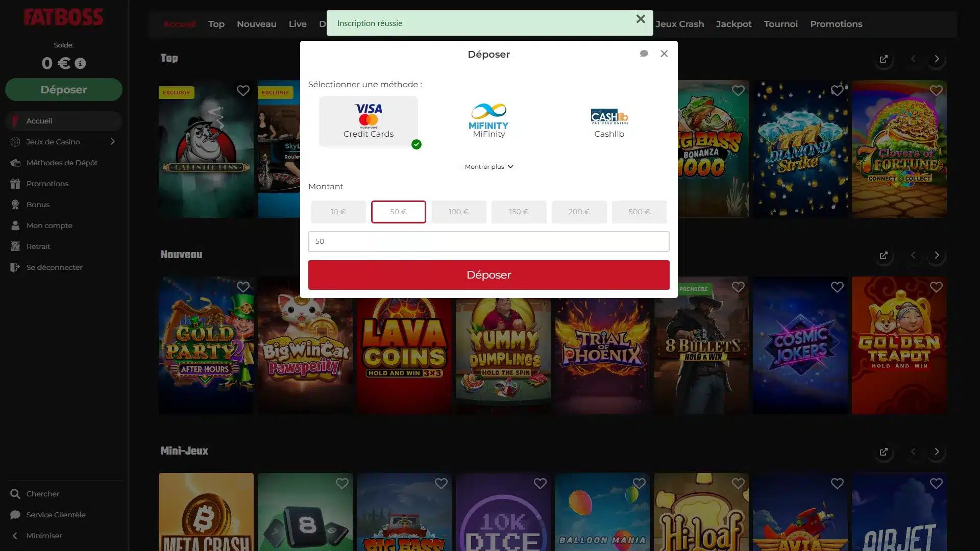Favorite the Cosmic Jokers game

(x=837, y=287)
